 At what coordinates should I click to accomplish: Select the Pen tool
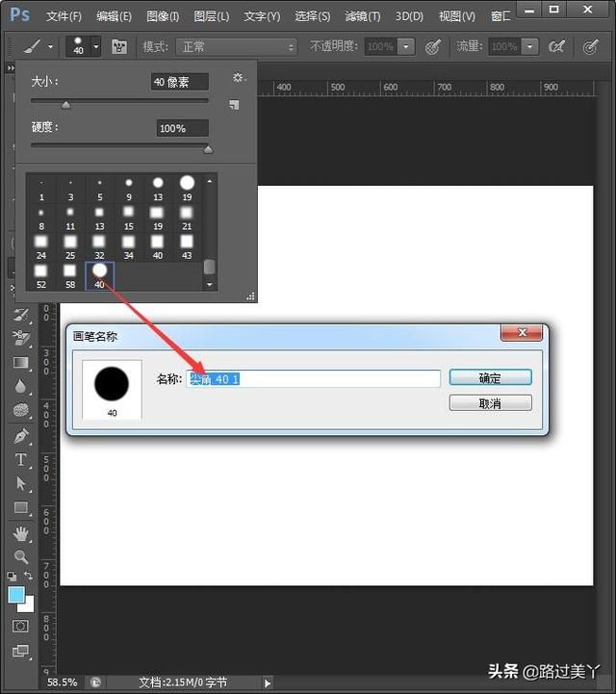coord(21,436)
